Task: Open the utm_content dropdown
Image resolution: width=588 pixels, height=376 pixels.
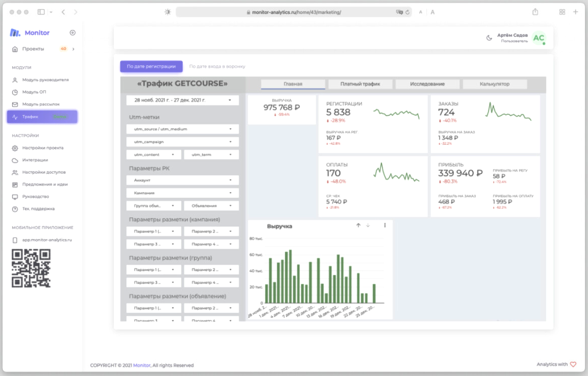Action: coord(154,155)
